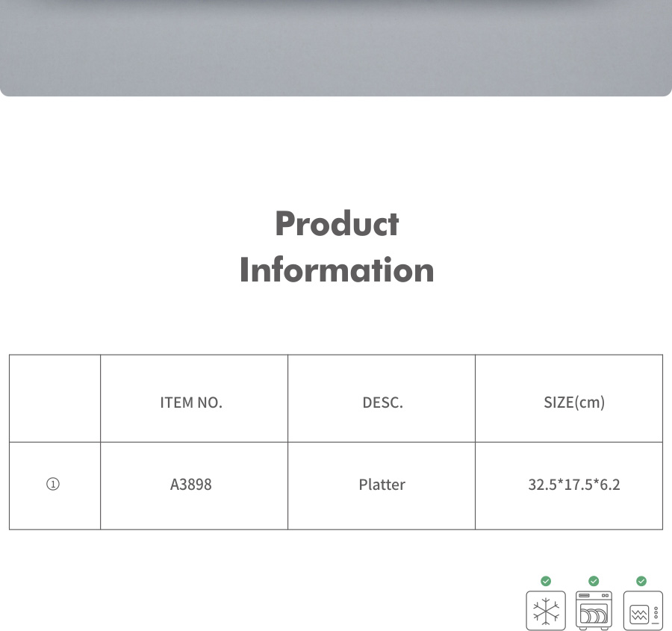Click the size value 32.5*17.5*6.2
This screenshot has height=631, width=672.
point(574,485)
